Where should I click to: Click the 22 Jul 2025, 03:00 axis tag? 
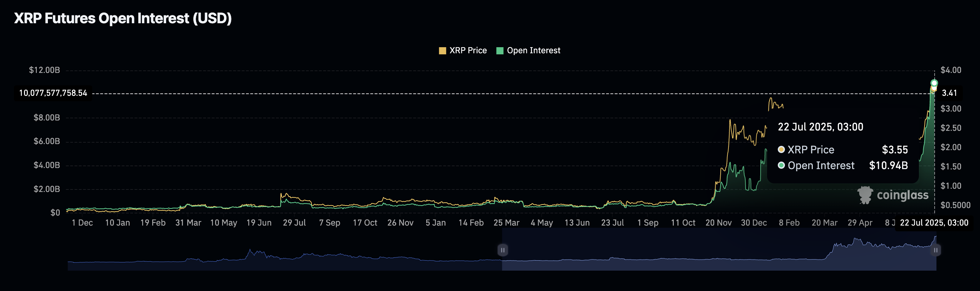pyautogui.click(x=934, y=223)
